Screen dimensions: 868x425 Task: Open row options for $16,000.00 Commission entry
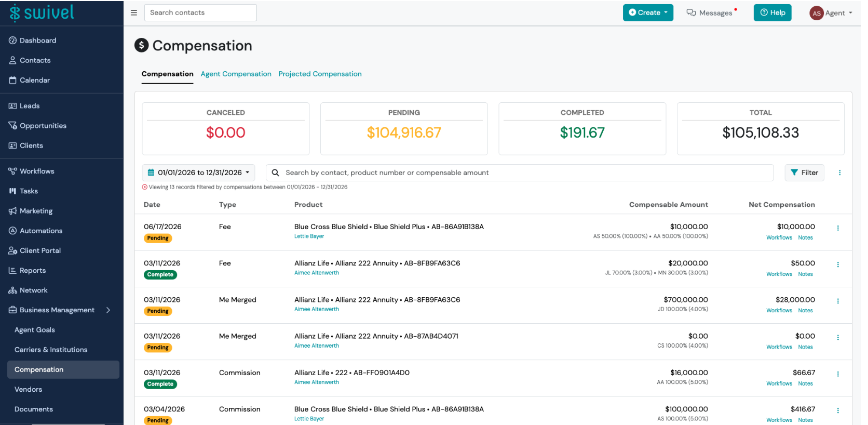tap(838, 374)
